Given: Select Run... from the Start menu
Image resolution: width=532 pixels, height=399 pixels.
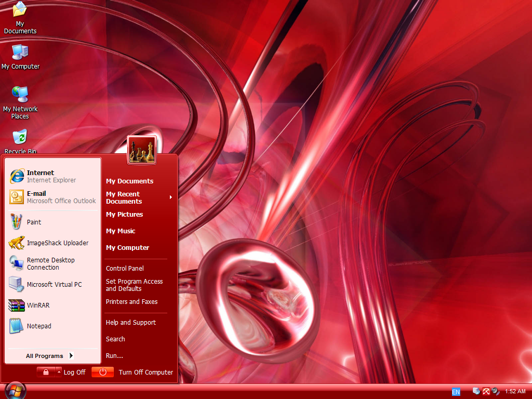Looking at the screenshot, I should [x=114, y=355].
